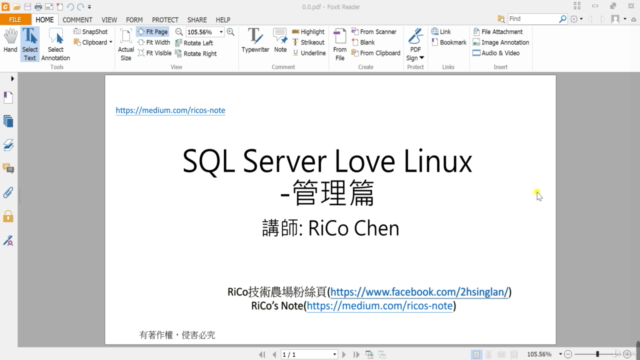640x360 pixels.
Task: Open the Comments side panel
Action: [8, 169]
